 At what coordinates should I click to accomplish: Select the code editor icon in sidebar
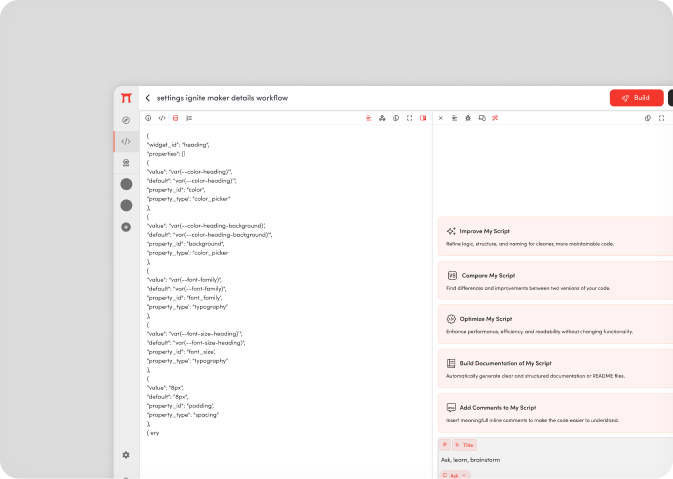click(126, 141)
